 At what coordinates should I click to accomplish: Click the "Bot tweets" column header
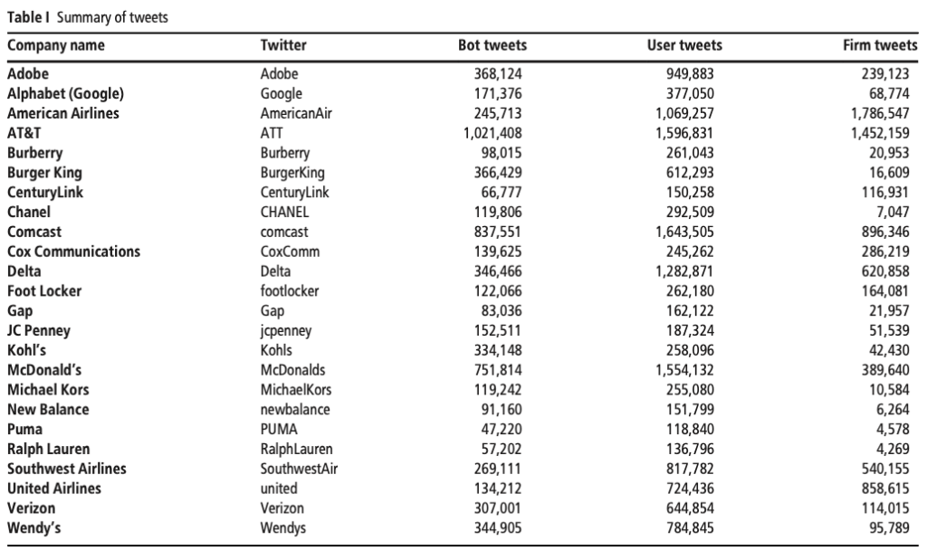pos(492,45)
